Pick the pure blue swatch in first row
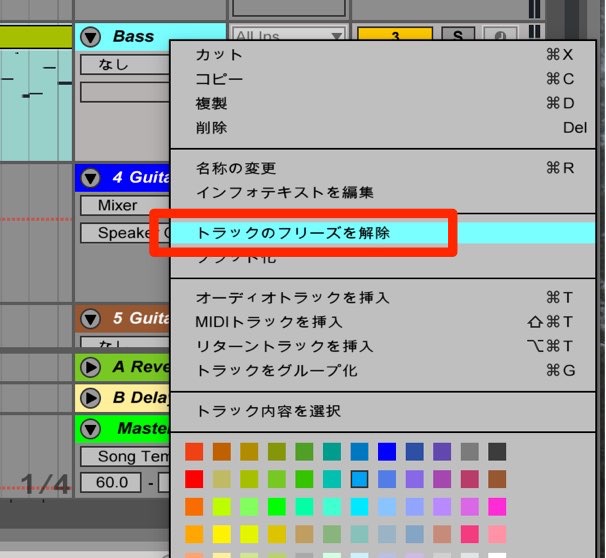This screenshot has width=606, height=558. coord(387,452)
